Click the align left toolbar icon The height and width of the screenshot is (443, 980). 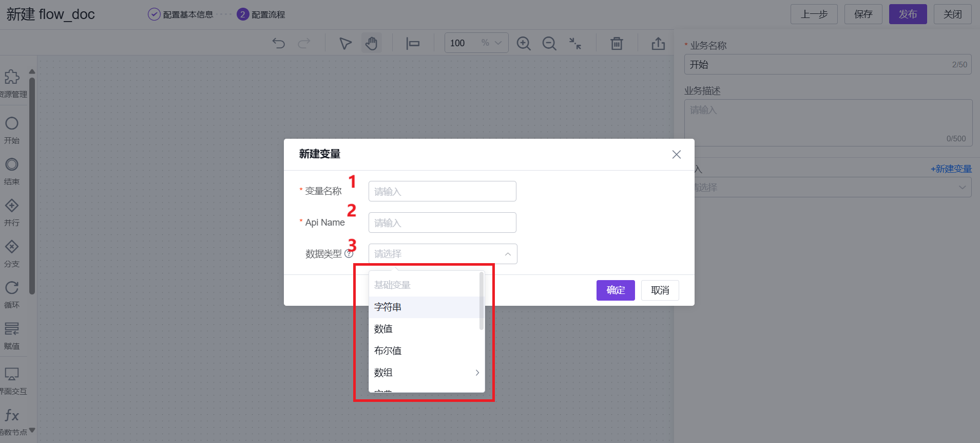pos(413,43)
